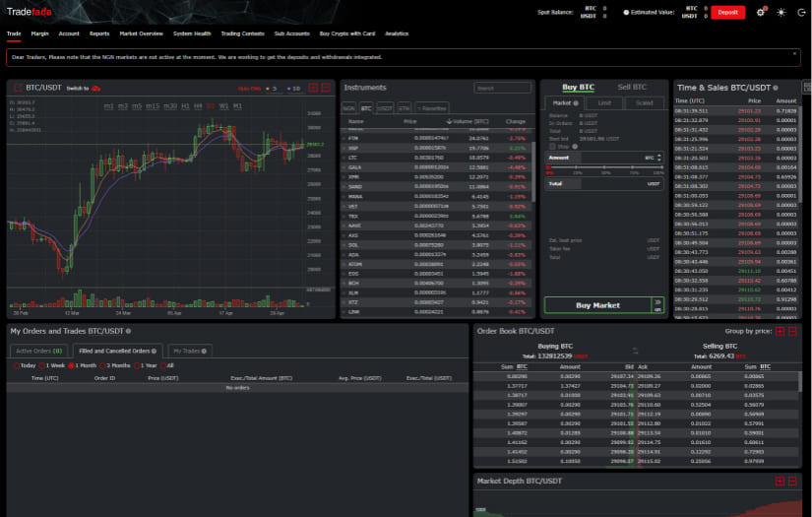Decrease order book price grouping
812x517 pixels.
click(x=792, y=331)
